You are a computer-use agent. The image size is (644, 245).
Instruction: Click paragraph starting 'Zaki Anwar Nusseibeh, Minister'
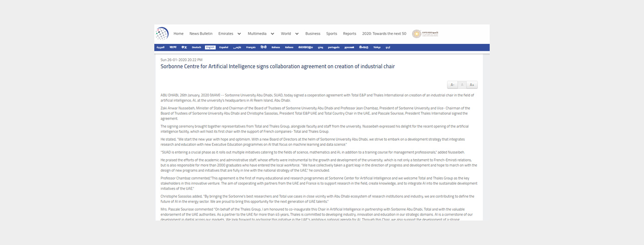pos(315,113)
